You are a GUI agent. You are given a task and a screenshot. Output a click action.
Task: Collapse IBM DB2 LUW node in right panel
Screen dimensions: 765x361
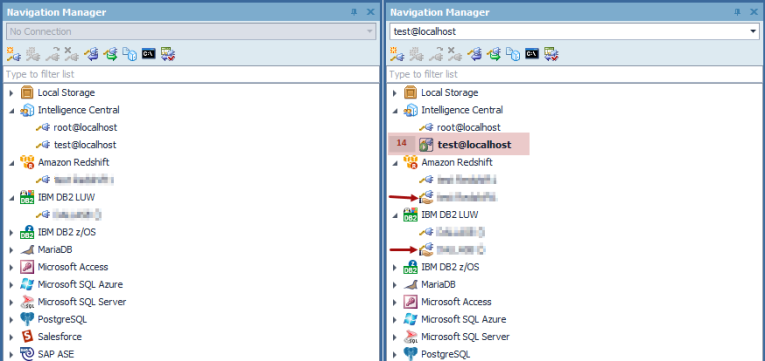point(395,215)
